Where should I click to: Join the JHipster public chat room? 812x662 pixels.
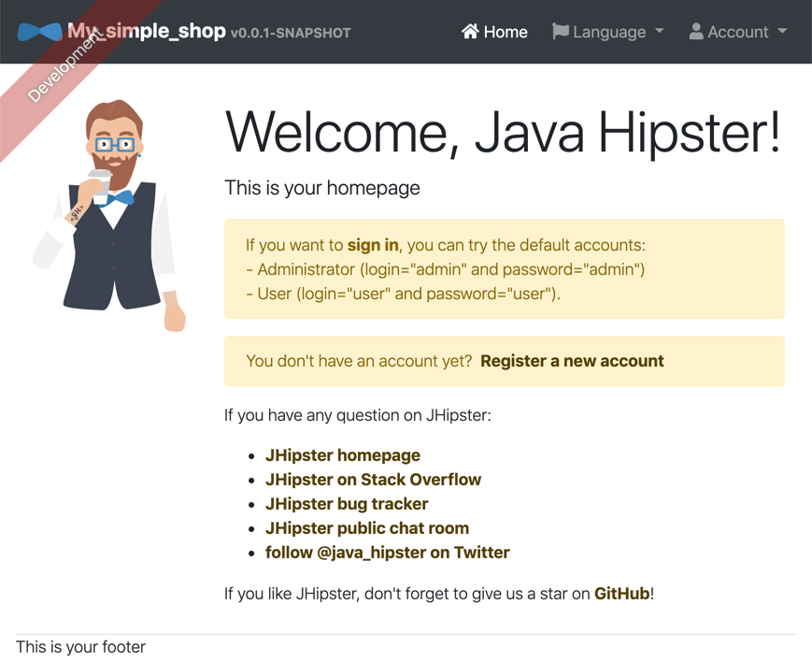pos(366,528)
